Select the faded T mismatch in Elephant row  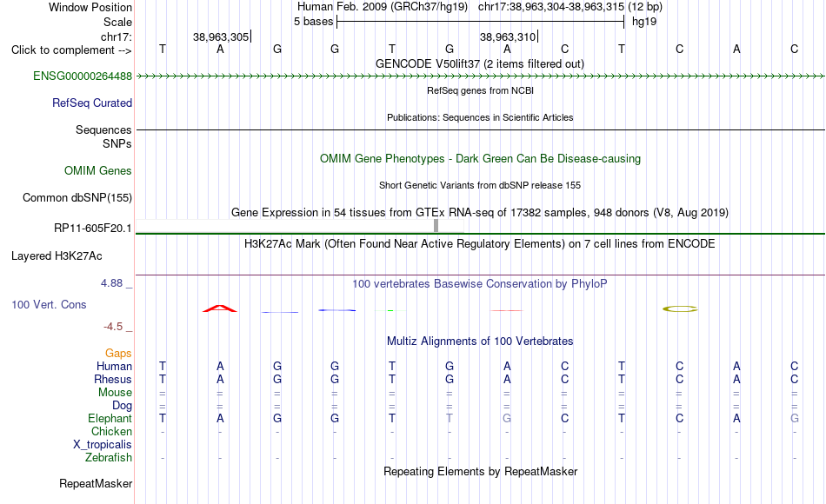coord(450,418)
